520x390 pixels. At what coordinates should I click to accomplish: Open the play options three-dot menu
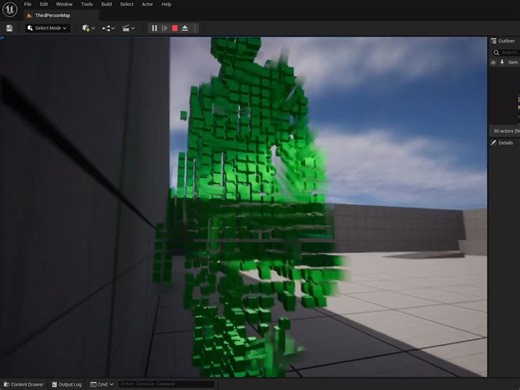click(x=195, y=28)
